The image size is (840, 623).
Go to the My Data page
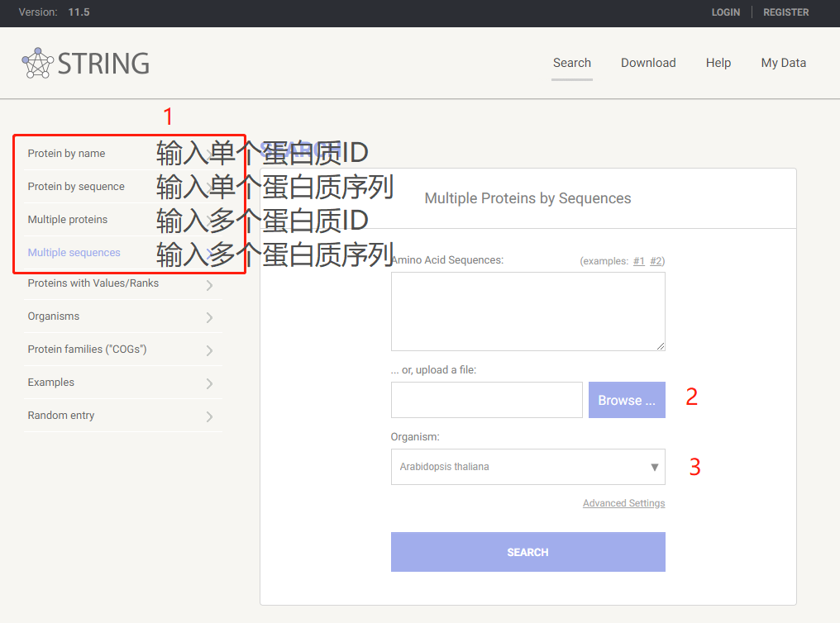783,63
